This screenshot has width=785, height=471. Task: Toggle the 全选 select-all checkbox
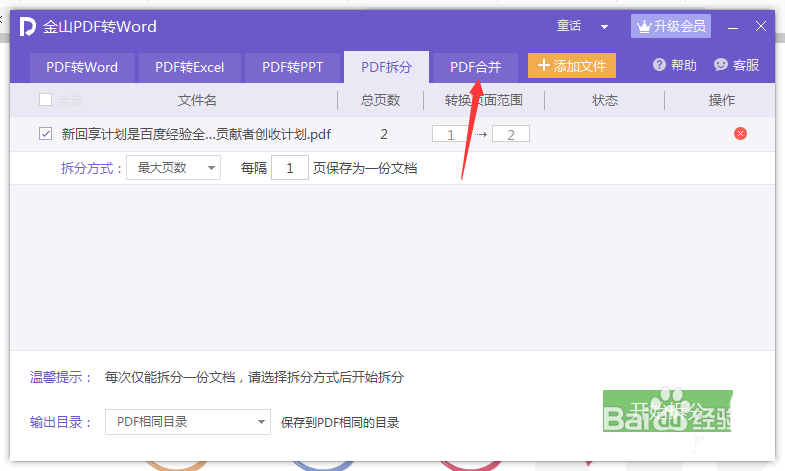pos(46,100)
